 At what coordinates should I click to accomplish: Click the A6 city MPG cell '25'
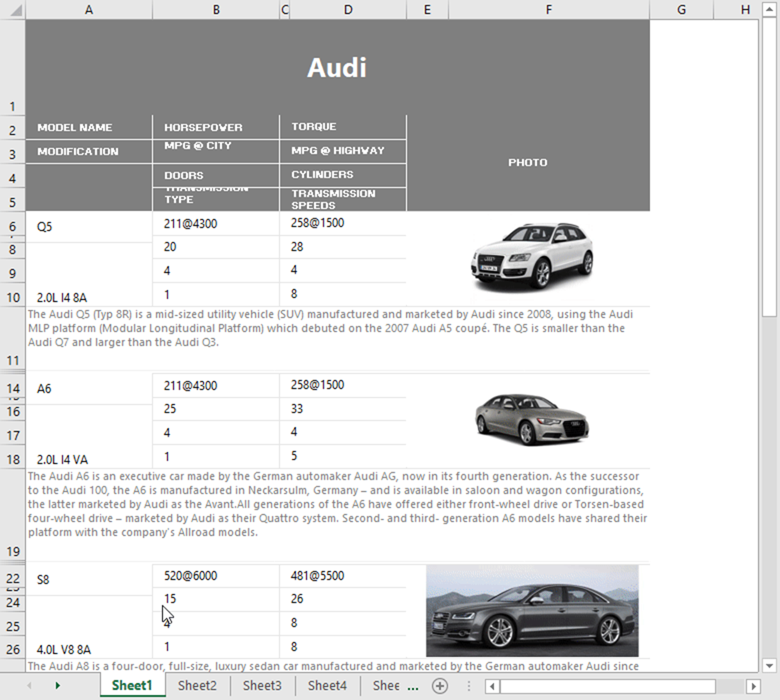coord(216,409)
